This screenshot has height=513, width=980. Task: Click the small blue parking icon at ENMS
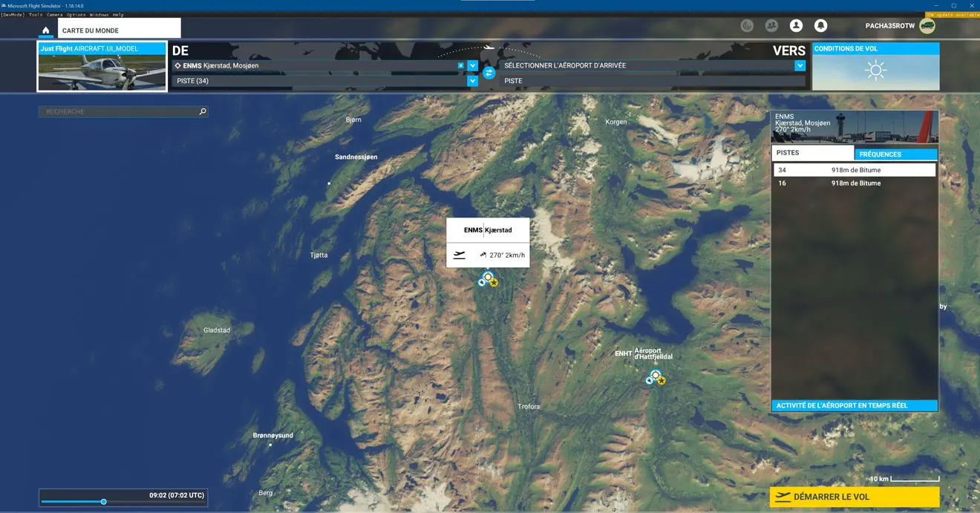click(x=482, y=282)
